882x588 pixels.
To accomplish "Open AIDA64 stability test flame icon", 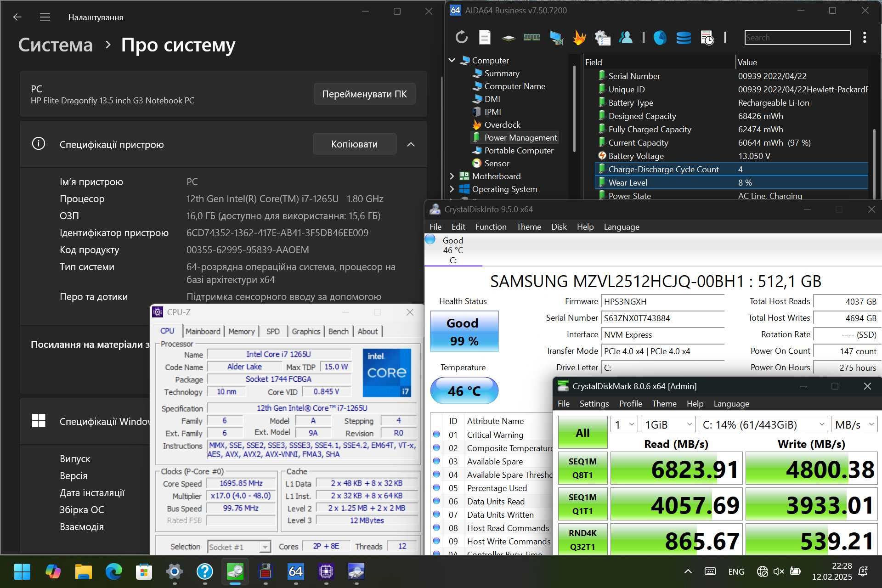I will pos(579,37).
